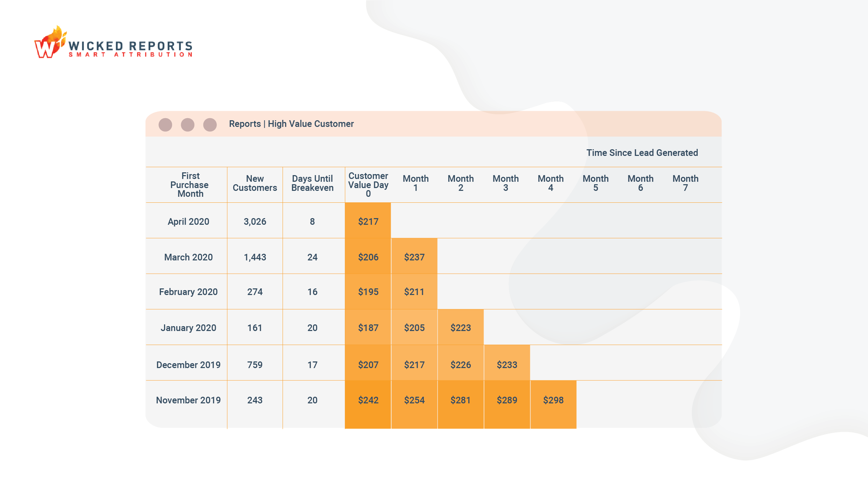Click the $223 Month 2 cell
The height and width of the screenshot is (496, 868).
click(x=461, y=327)
